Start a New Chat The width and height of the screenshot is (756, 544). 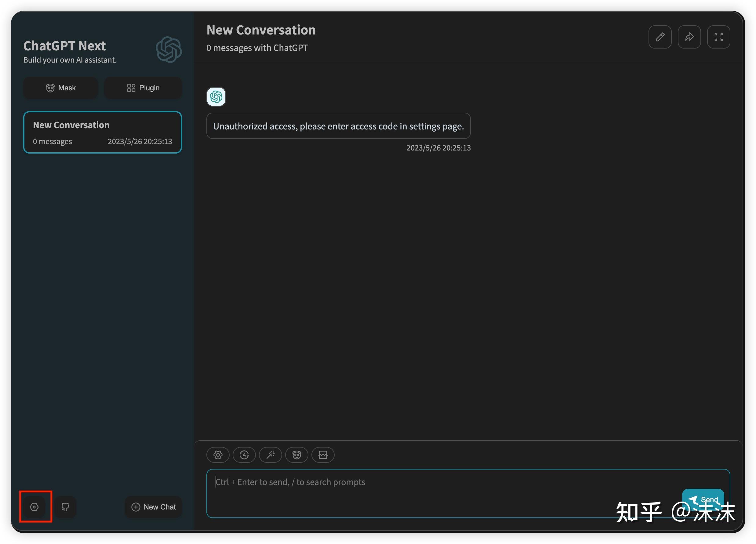pos(153,507)
